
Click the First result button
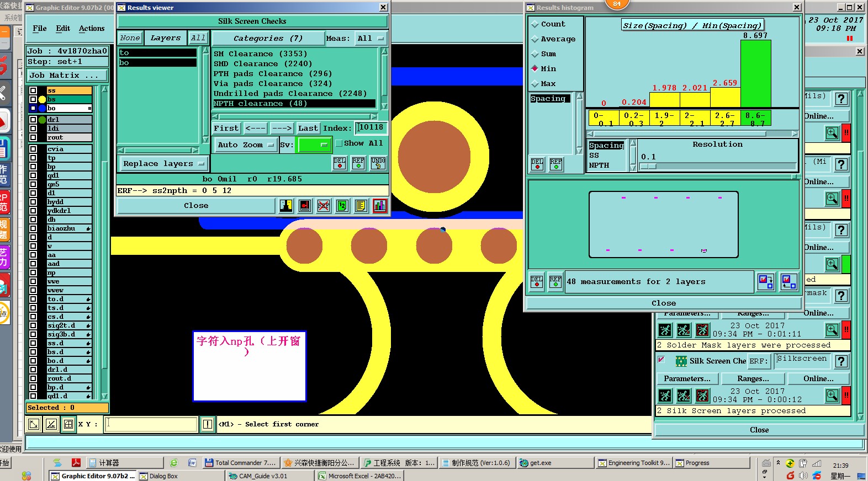point(226,129)
